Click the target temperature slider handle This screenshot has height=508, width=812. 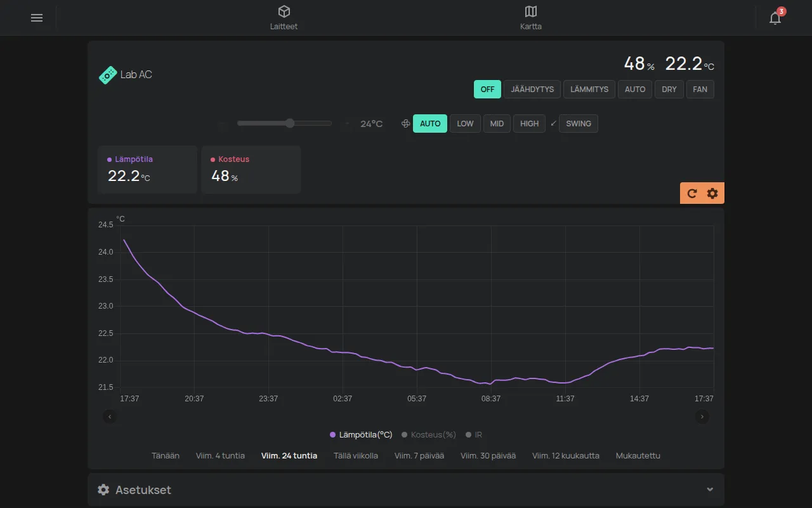(x=290, y=123)
